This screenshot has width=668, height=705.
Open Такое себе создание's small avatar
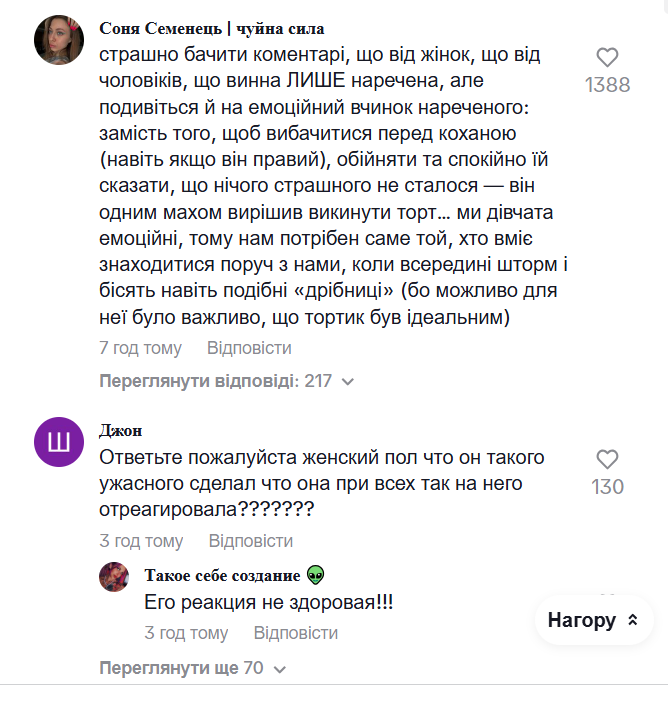[x=114, y=576]
